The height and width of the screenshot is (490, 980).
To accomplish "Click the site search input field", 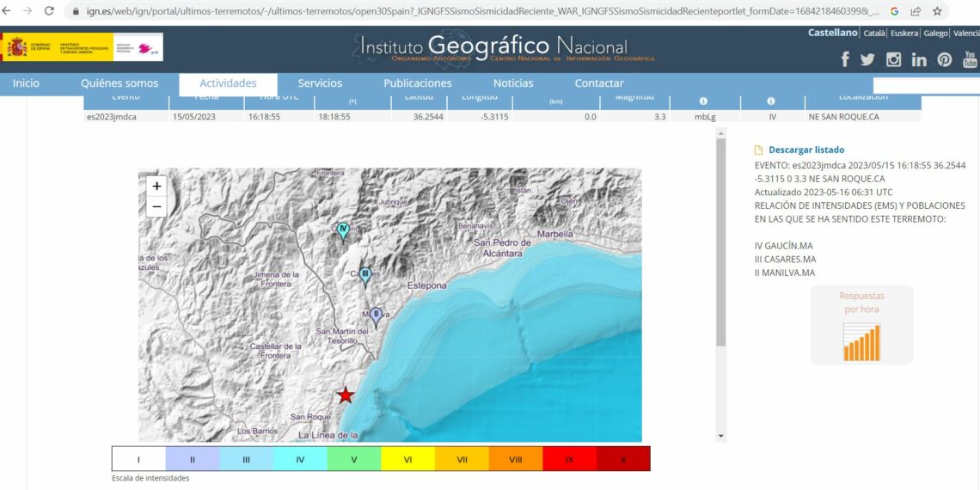I will (925, 84).
